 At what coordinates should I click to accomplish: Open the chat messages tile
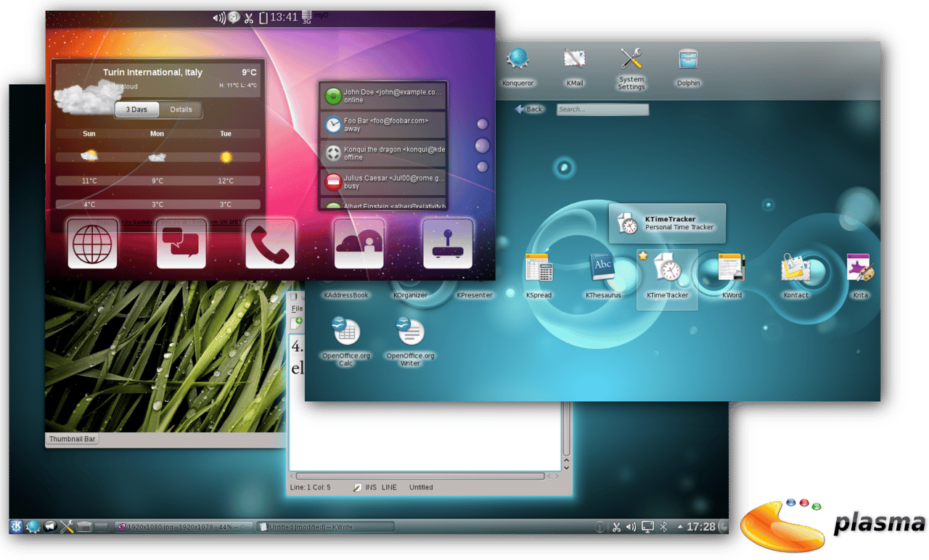tap(181, 244)
